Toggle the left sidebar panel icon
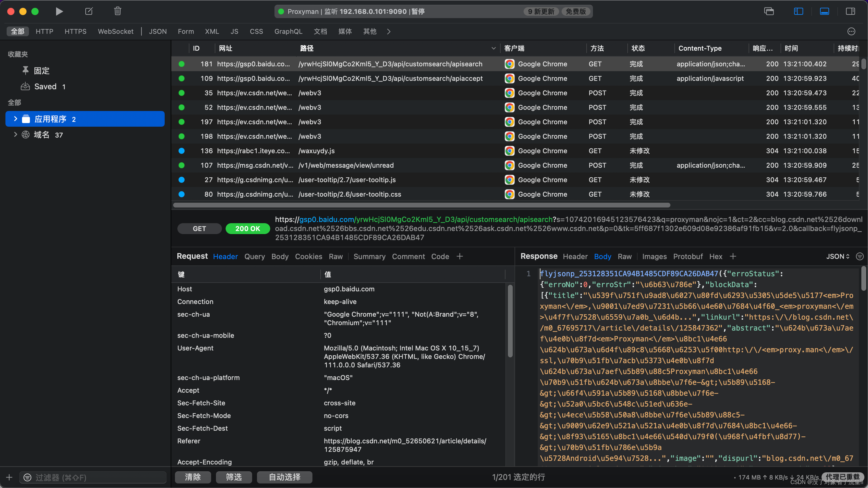Screen dimensions: 868x488 tap(798, 11)
